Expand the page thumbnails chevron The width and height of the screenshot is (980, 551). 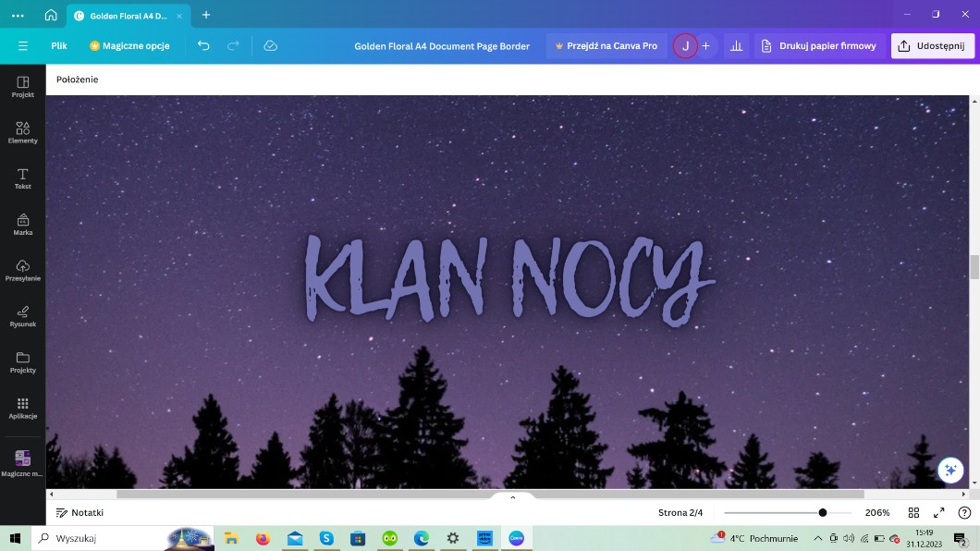[x=512, y=497]
